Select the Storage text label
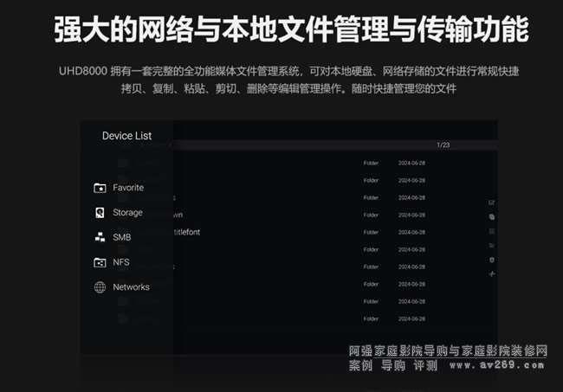 127,213
